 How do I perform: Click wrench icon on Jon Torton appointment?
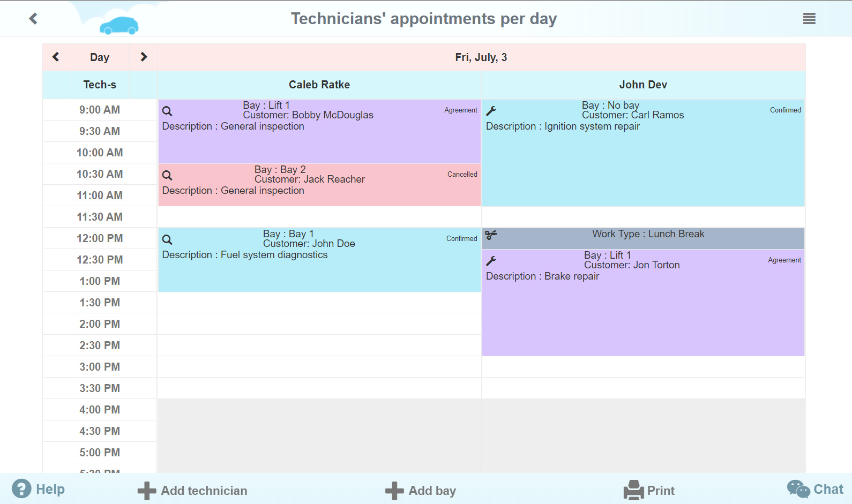pos(491,261)
